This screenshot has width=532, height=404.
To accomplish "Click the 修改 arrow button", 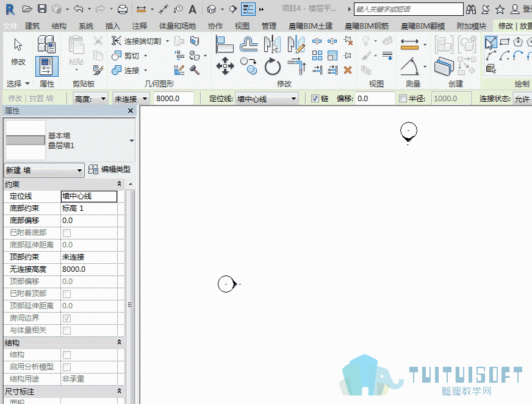I will (x=18, y=51).
